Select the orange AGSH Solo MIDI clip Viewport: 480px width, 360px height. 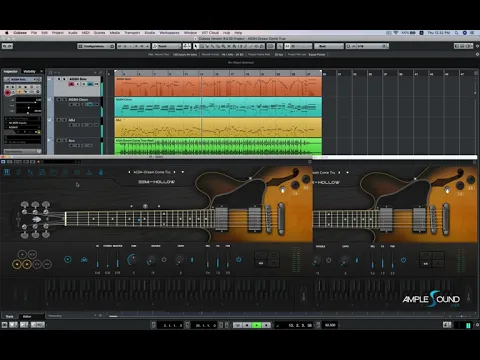[x=218, y=87]
